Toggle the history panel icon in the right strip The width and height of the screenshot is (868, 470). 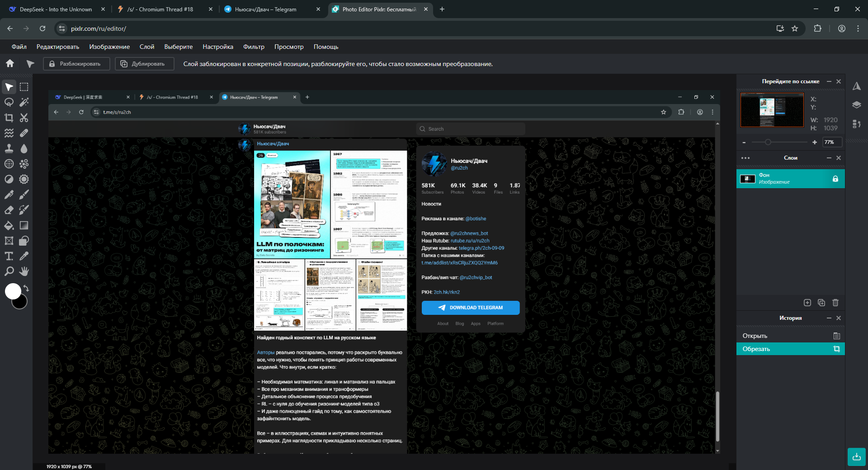point(857,123)
